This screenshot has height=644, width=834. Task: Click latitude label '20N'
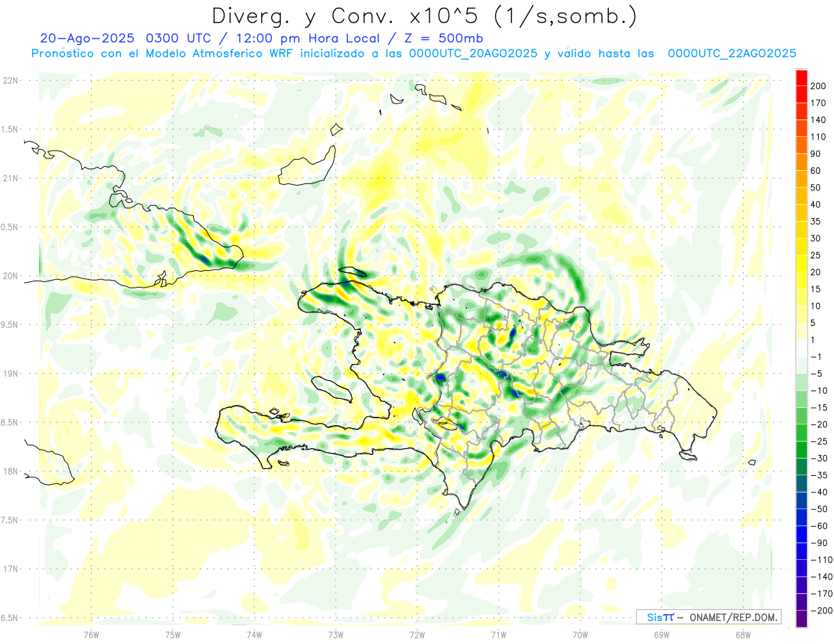(10, 276)
